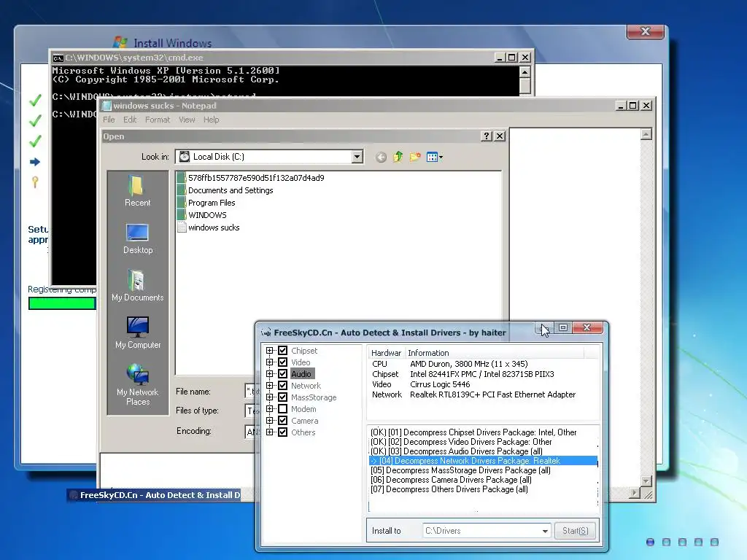
Task: Open the Install to path dropdown
Action: point(544,531)
